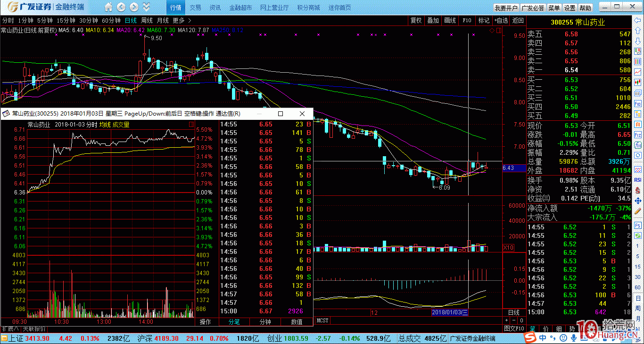
Task: Click the 中 language switch in IME bar
Action: pyautogui.click(x=543, y=337)
